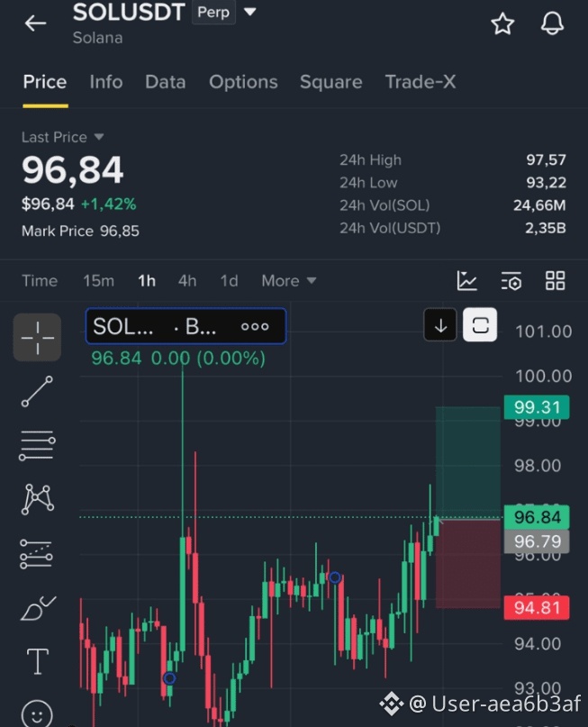Add SOLUSDT to favorites with star icon
The width and height of the screenshot is (588, 727).
502,23
